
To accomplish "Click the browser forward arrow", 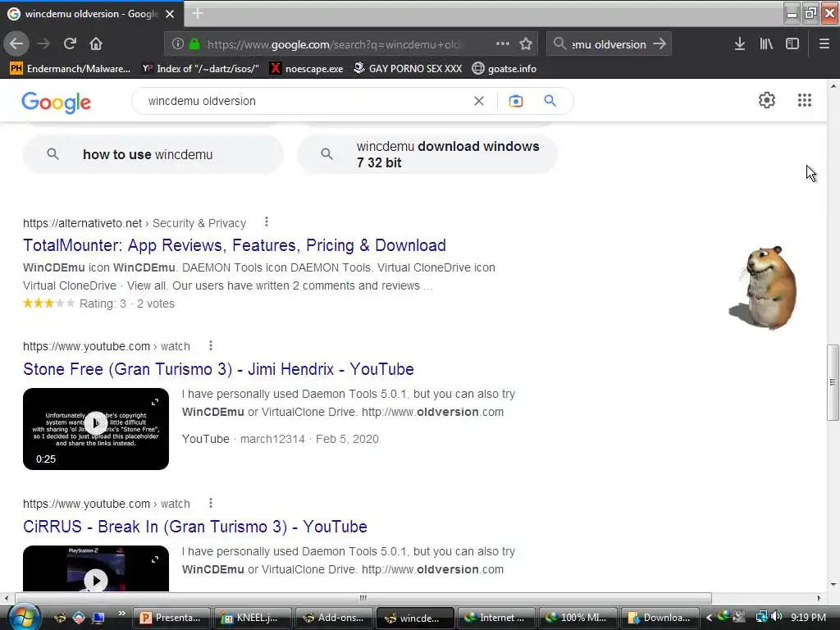I will [x=43, y=43].
